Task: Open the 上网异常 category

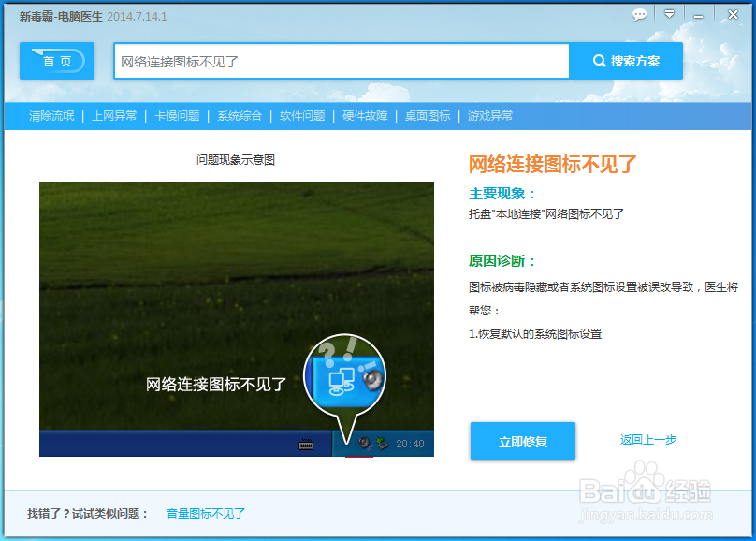Action: pyautogui.click(x=114, y=116)
